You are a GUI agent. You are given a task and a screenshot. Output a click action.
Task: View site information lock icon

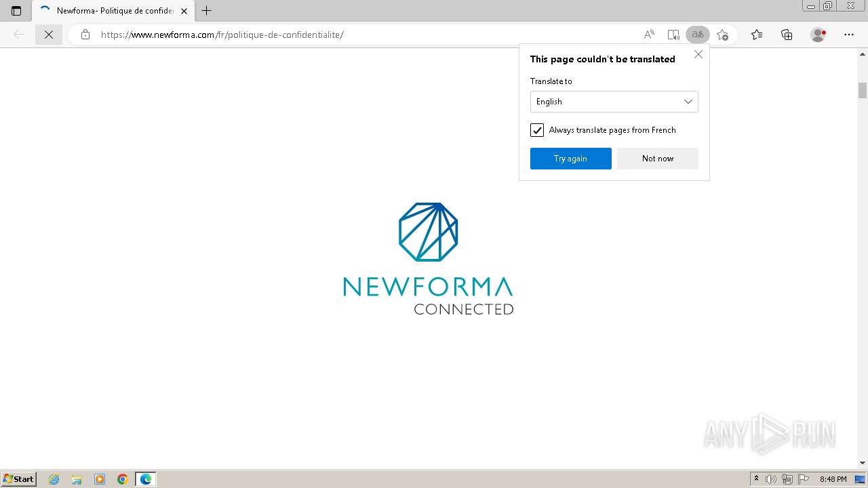pos(85,35)
